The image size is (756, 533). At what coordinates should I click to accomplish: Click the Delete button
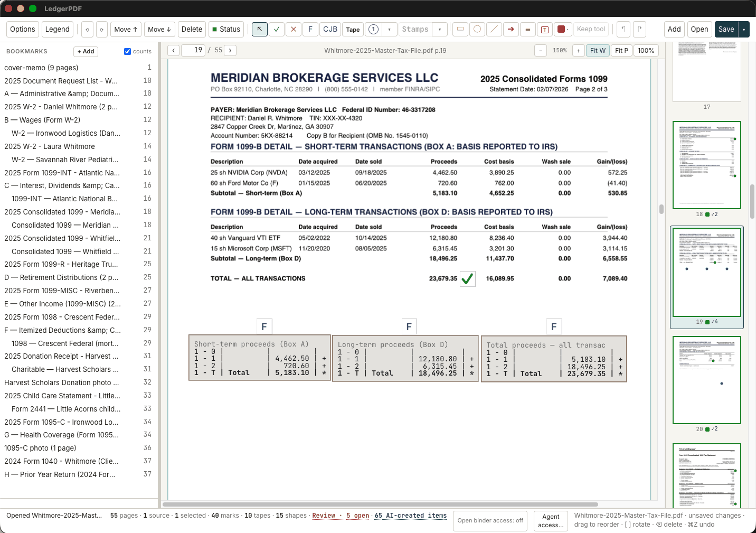pos(192,29)
